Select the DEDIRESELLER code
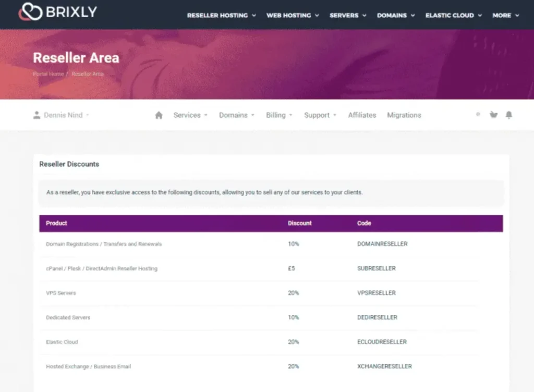The height and width of the screenshot is (392, 534). [377, 317]
